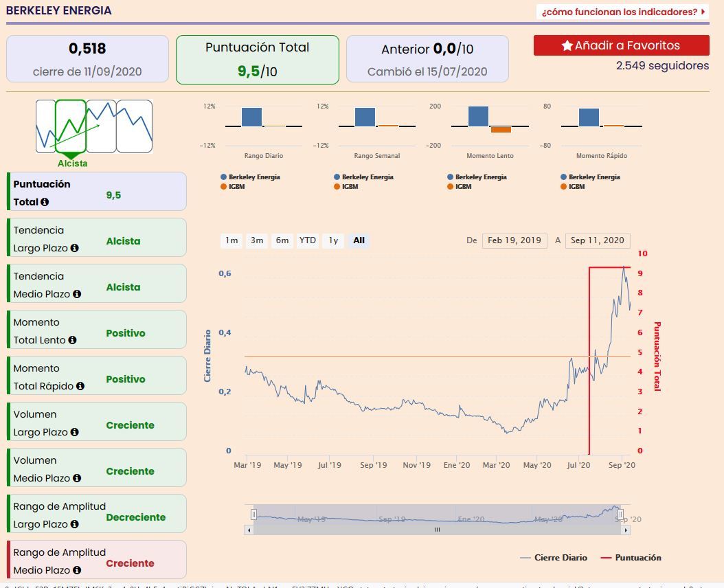This screenshot has height=588, width=724.
Task: Select the YTD range button
Action: [x=308, y=240]
